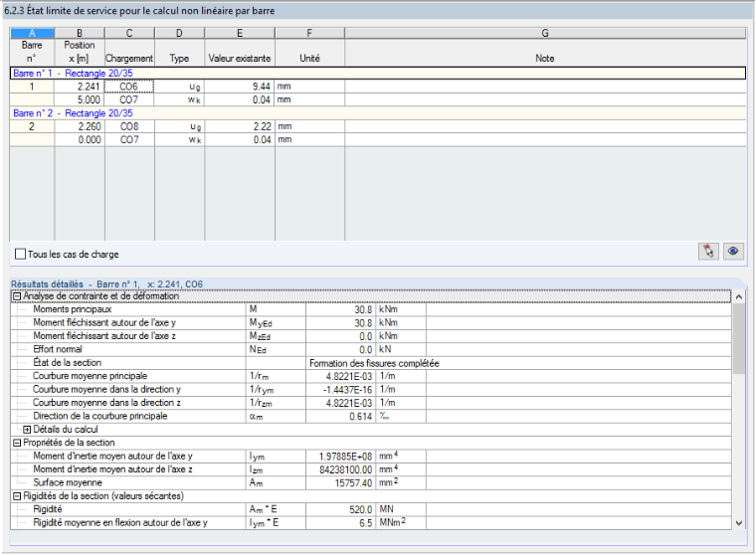
Task: Select Moment d'inertie moyen autour de l'axe z
Action: (x=371, y=469)
